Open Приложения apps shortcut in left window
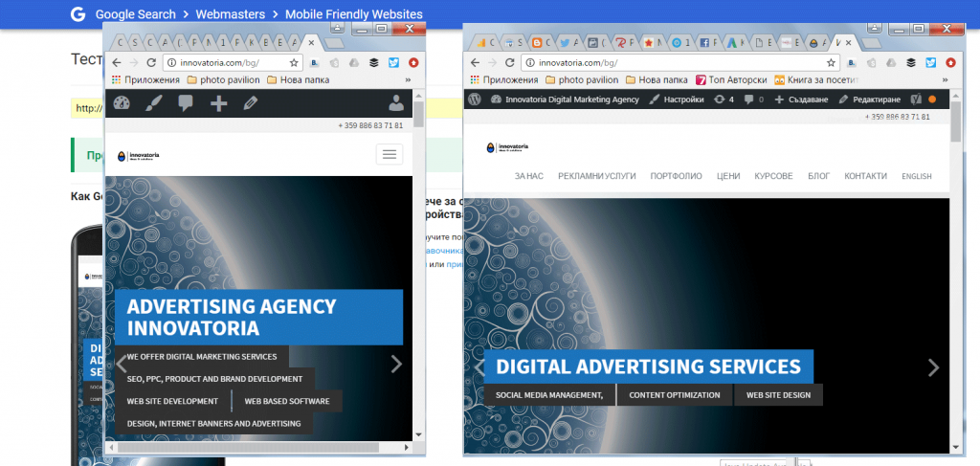Screen dimensions: 980x466 [145, 80]
